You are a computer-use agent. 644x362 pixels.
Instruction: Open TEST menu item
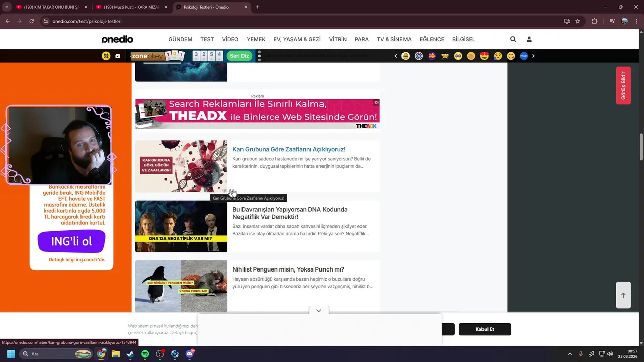[207, 39]
